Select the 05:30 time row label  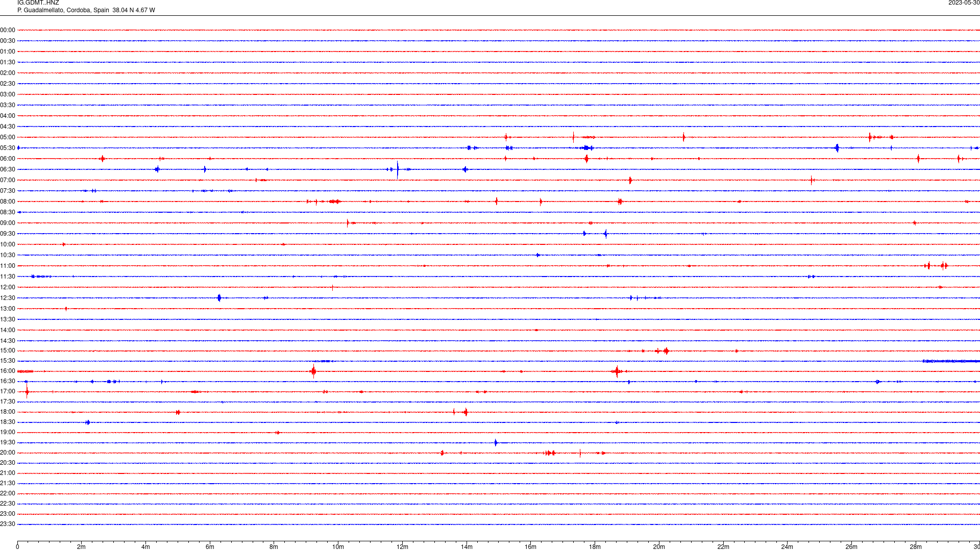click(8, 148)
